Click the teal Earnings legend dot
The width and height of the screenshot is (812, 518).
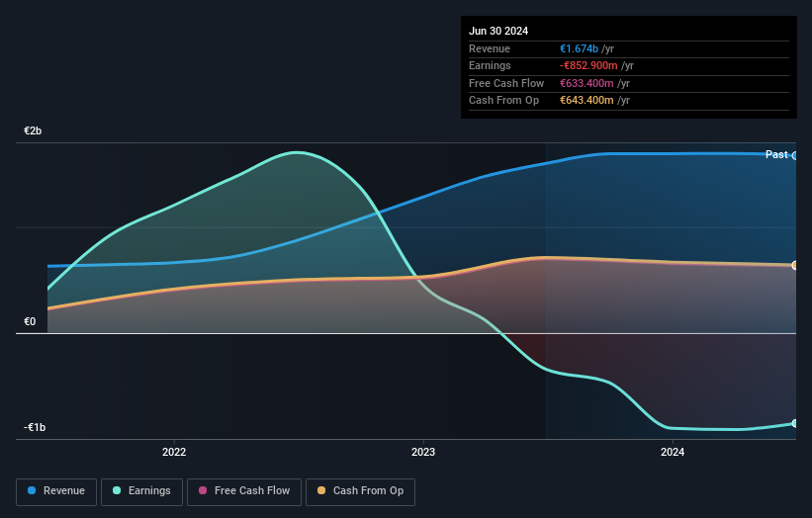click(x=117, y=490)
